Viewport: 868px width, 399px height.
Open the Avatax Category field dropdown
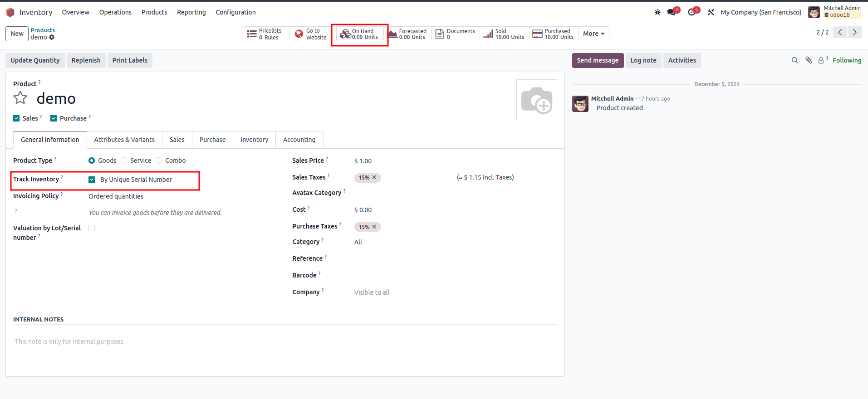[455, 193]
